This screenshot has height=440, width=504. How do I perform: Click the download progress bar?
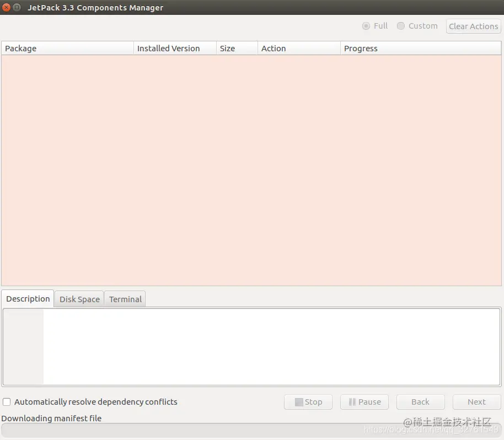click(251, 430)
